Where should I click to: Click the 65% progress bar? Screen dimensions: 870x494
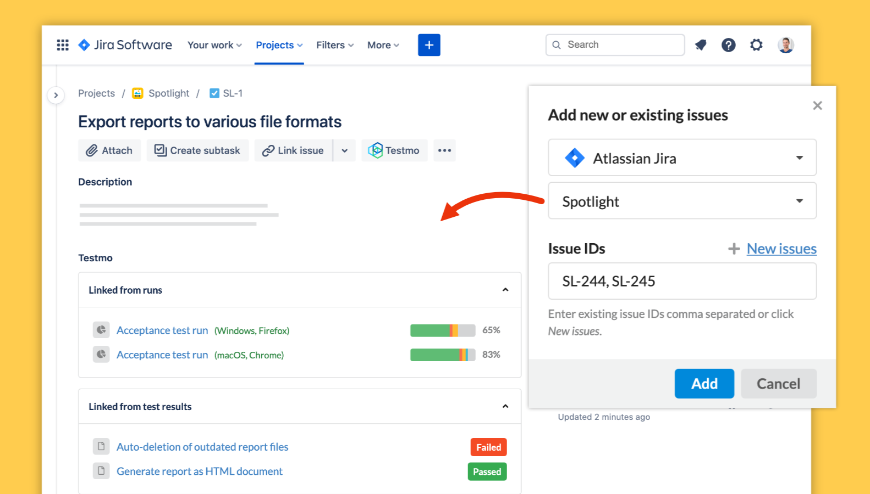click(x=443, y=330)
